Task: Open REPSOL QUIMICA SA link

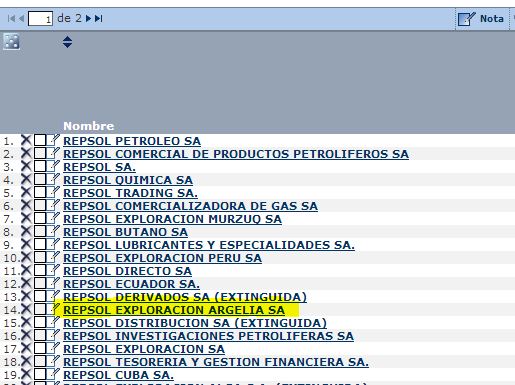Action: click(128, 180)
